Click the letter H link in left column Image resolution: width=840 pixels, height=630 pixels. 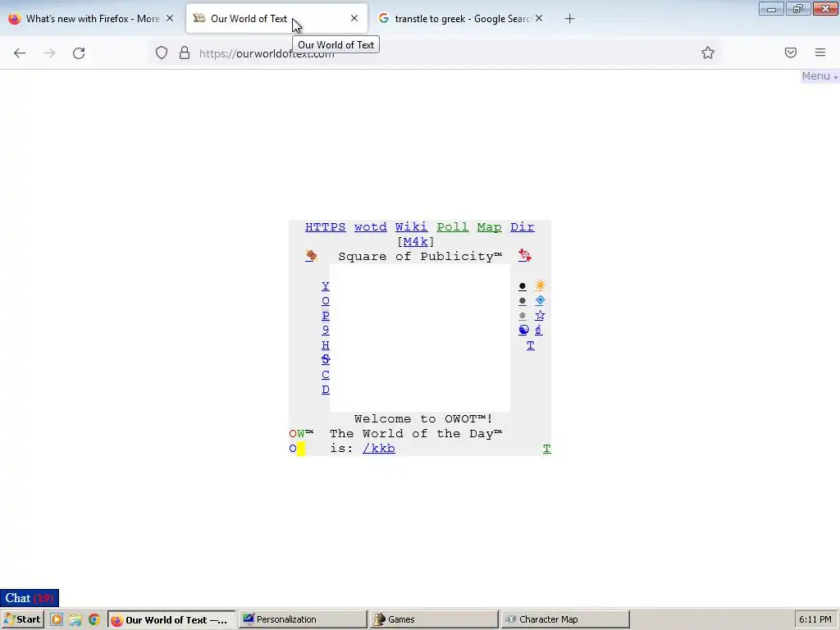coord(325,345)
